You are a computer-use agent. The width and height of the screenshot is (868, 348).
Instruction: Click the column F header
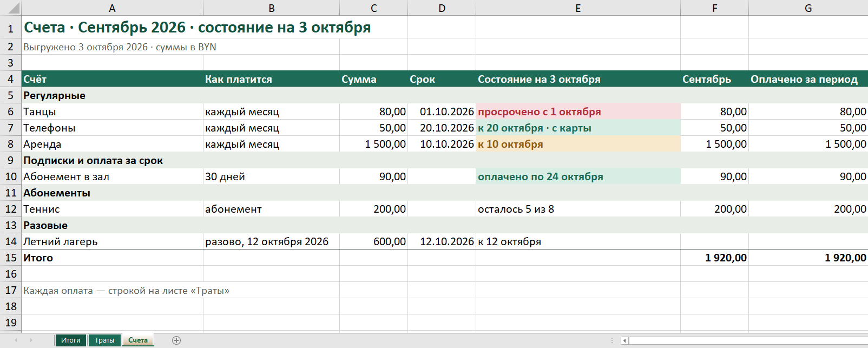tap(715, 8)
